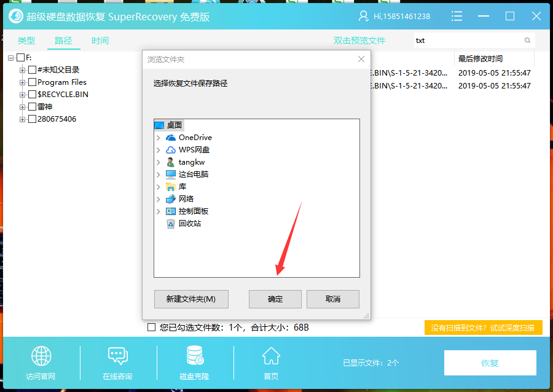
Task: Click the 双击预览文件 link
Action: pyautogui.click(x=359, y=41)
